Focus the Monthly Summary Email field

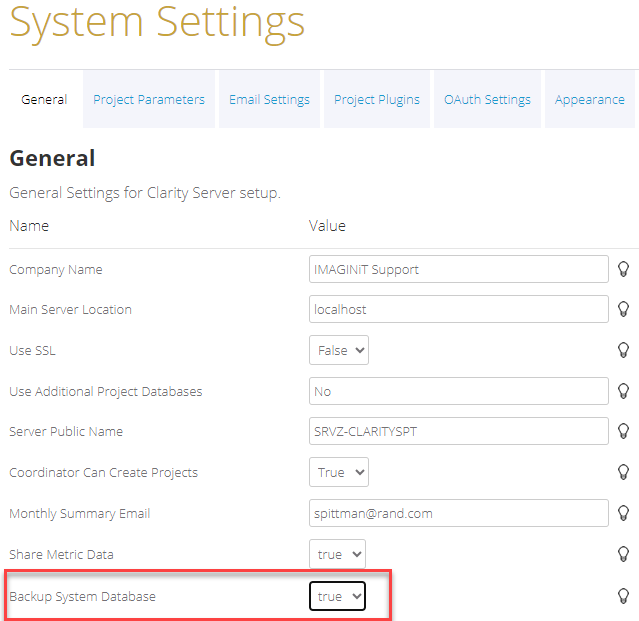coord(458,513)
